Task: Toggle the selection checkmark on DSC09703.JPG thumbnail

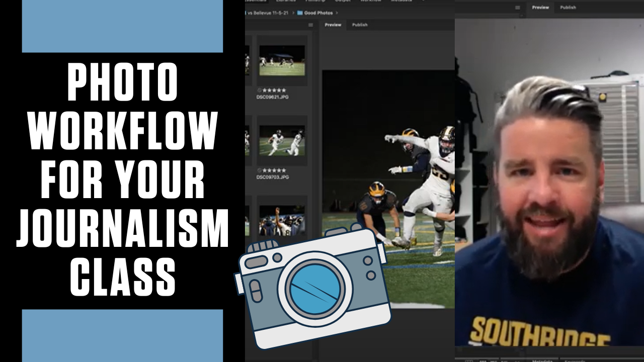Action: click(260, 170)
